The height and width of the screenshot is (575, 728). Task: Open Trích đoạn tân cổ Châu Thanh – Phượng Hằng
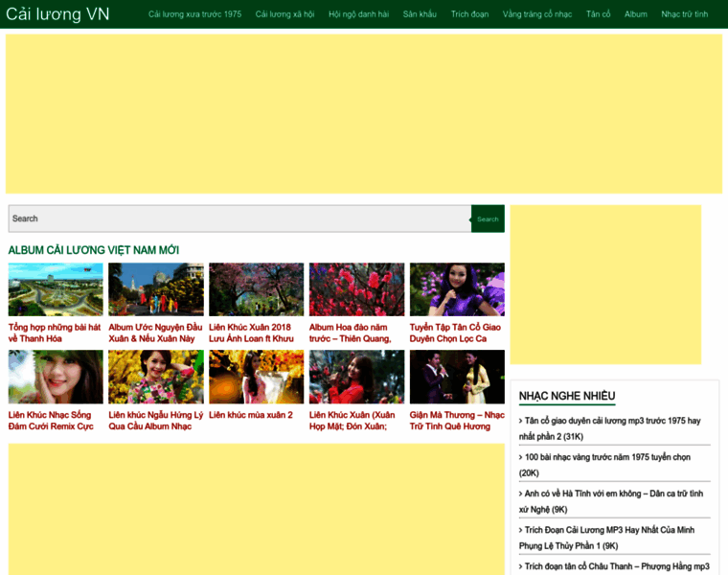614,566
